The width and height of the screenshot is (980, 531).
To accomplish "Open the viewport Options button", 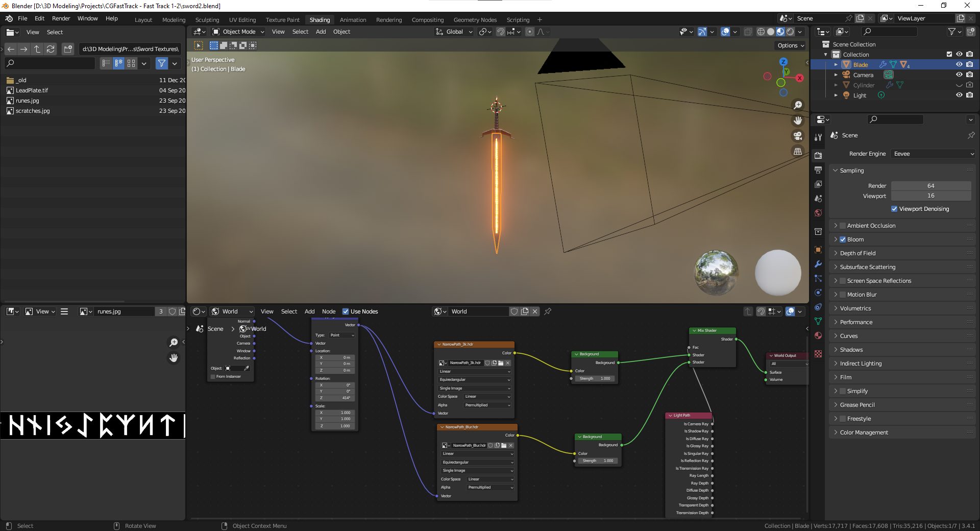I will (x=791, y=45).
